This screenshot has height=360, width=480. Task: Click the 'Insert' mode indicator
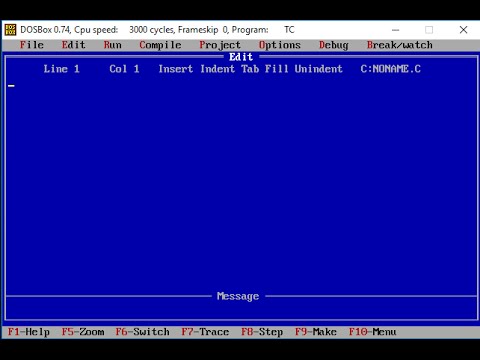click(x=176, y=69)
